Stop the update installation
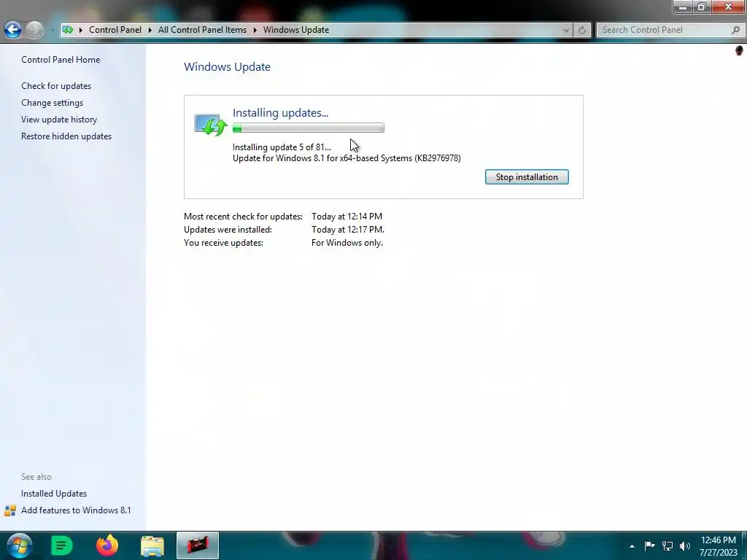Image resolution: width=747 pixels, height=560 pixels. click(x=527, y=177)
